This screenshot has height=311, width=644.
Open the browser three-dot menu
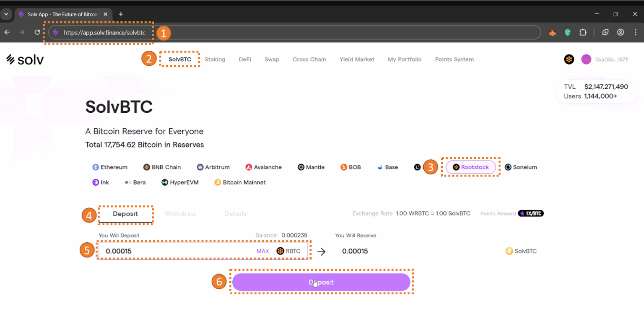tap(636, 32)
